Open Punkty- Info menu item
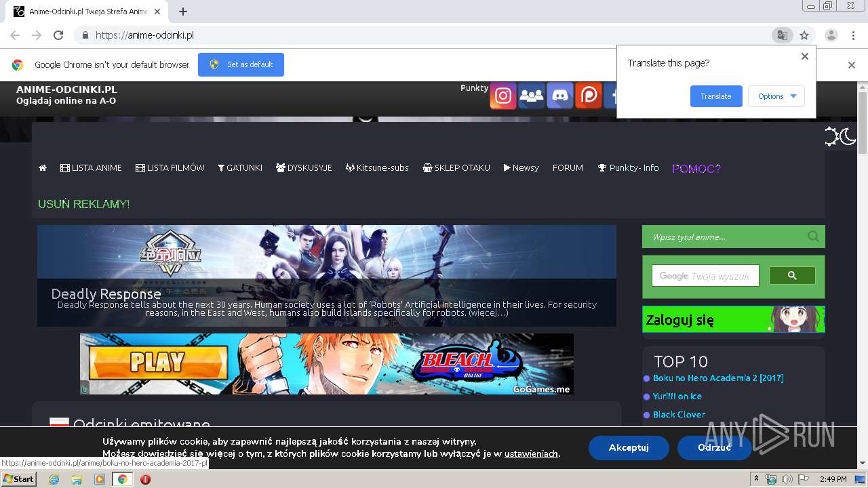This screenshot has height=488, width=868. tap(628, 168)
